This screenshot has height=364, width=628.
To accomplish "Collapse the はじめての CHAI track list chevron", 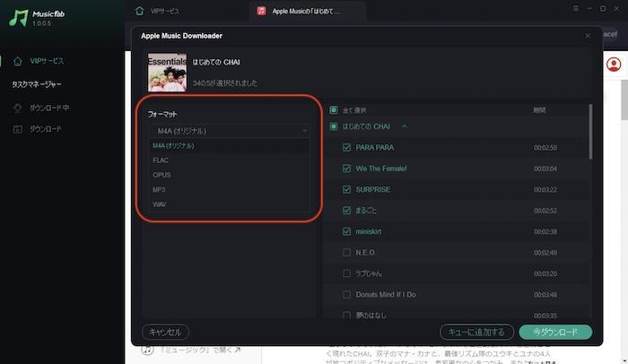I will point(405,126).
